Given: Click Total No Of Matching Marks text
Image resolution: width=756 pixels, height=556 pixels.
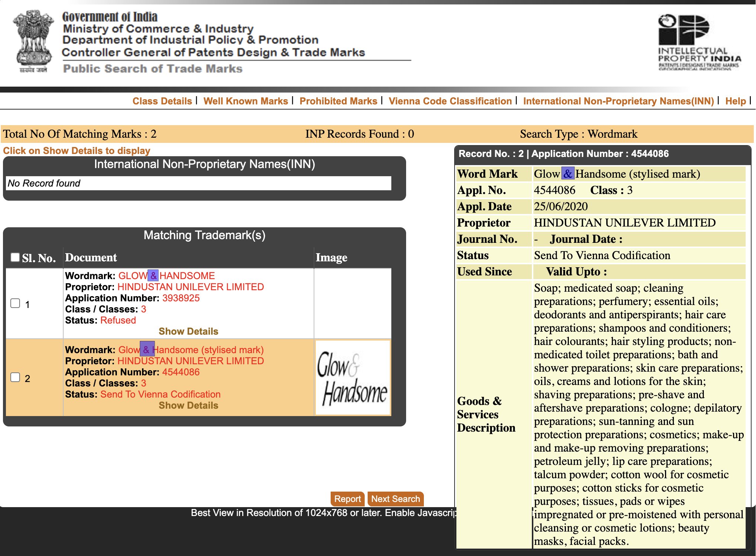Looking at the screenshot, I should pos(80,134).
